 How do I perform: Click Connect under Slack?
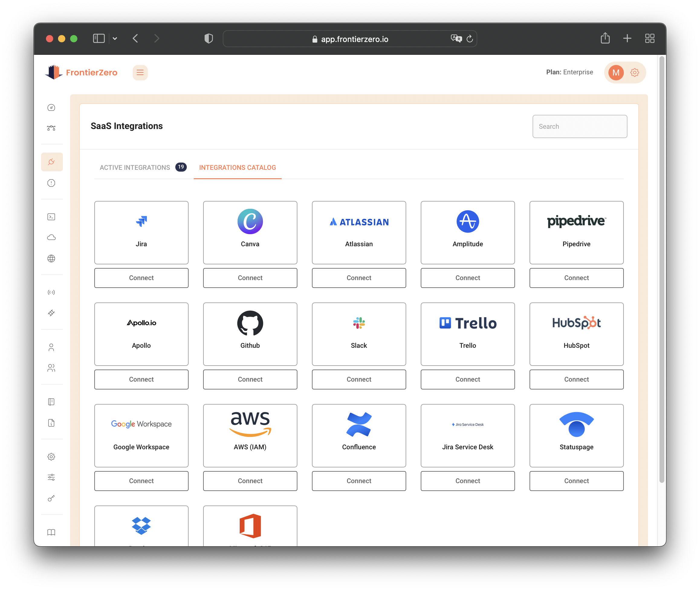click(358, 379)
